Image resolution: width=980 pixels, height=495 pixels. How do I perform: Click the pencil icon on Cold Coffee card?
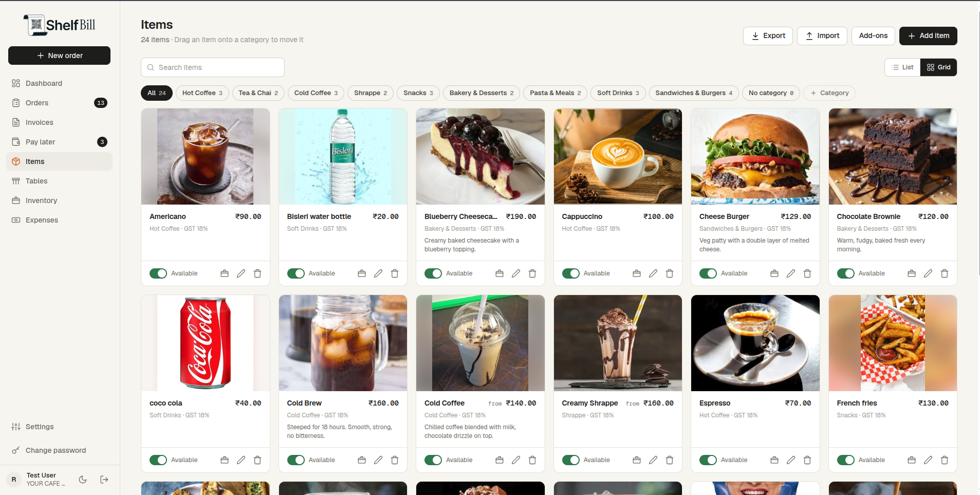tap(516, 460)
